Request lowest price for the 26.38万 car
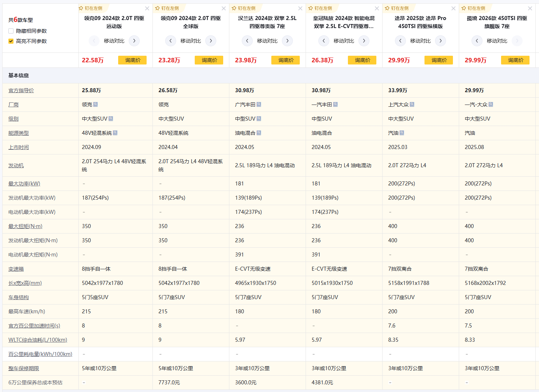The height and width of the screenshot is (392, 539). pyautogui.click(x=362, y=60)
